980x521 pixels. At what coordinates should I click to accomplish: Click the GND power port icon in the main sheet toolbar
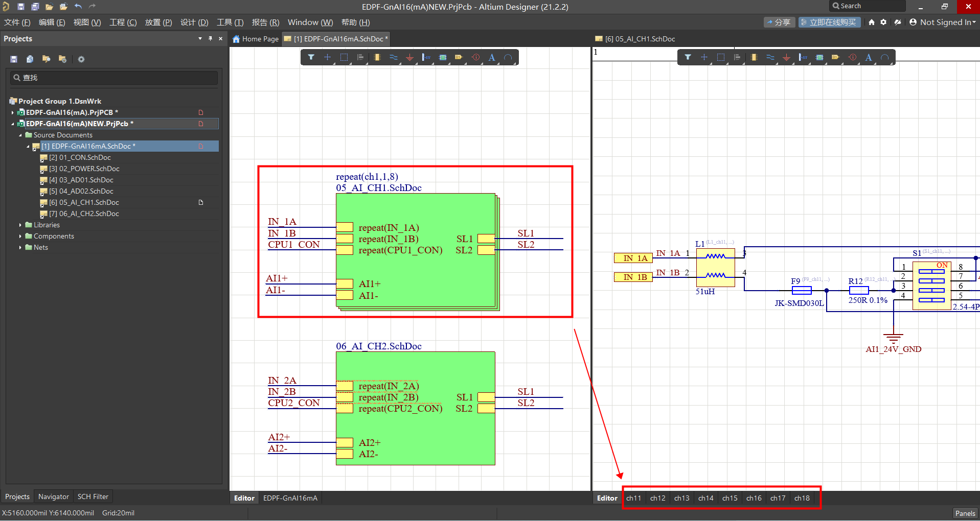[409, 57]
